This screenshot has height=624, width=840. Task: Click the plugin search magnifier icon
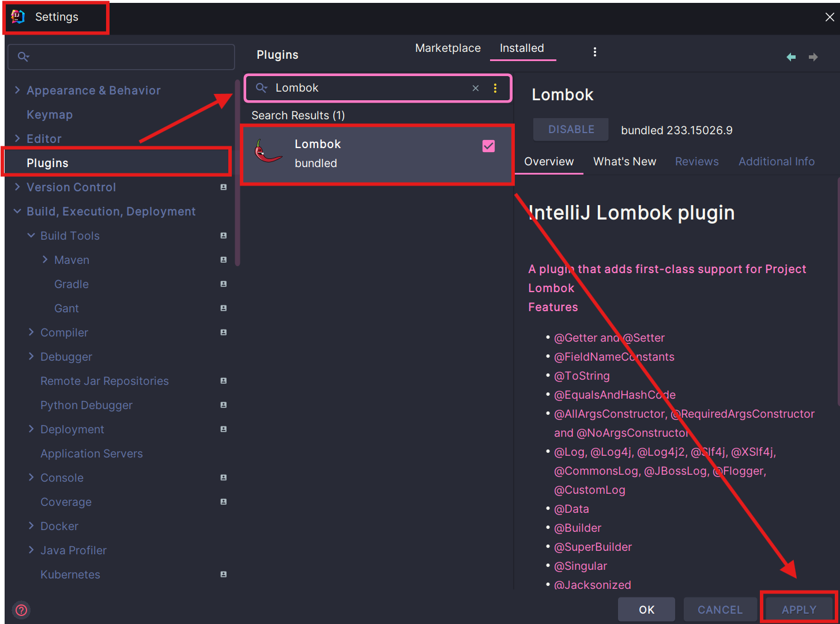click(x=262, y=88)
